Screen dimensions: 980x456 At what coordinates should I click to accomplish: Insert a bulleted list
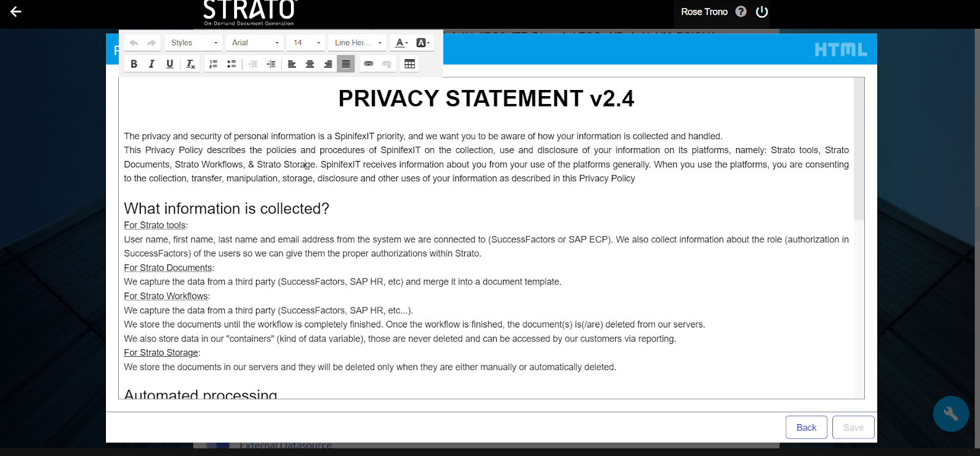tap(232, 64)
